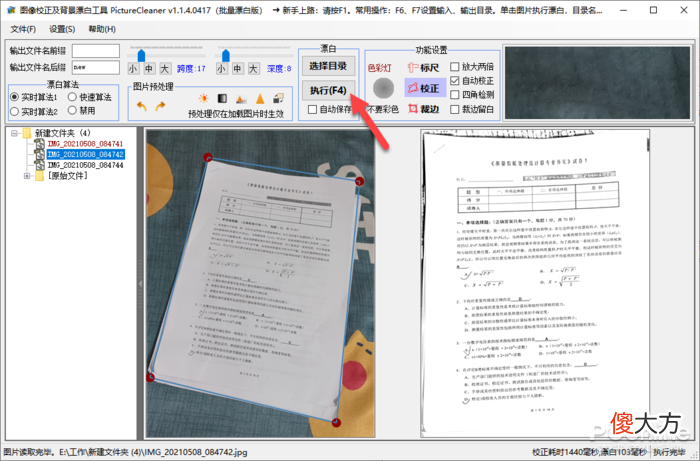This screenshot has height=461, width=700.
Task: Enable the 四角检测 corner detection checkbox
Action: [454, 95]
